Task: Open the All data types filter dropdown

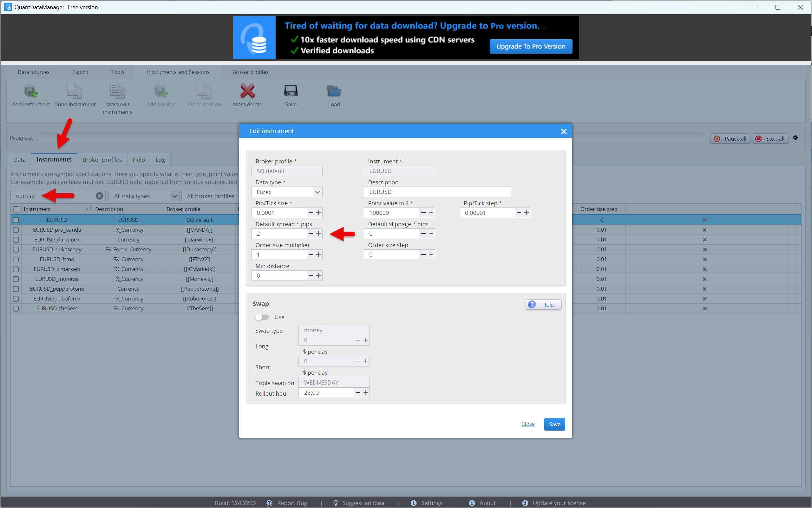Action: pos(145,196)
